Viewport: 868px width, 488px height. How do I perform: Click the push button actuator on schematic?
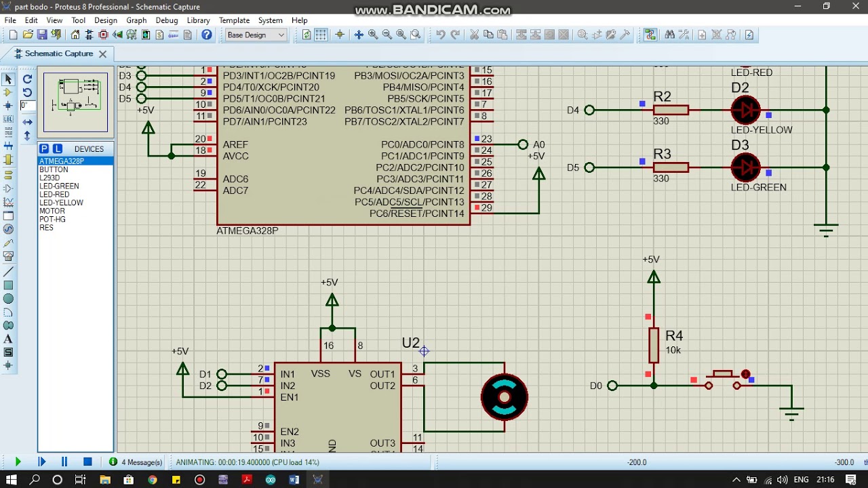pos(746,374)
